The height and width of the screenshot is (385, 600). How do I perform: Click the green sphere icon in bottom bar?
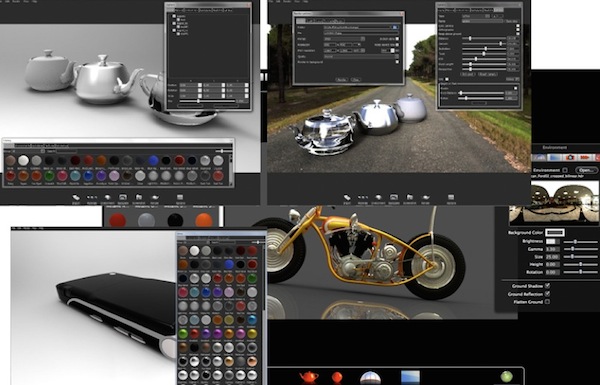point(506,377)
